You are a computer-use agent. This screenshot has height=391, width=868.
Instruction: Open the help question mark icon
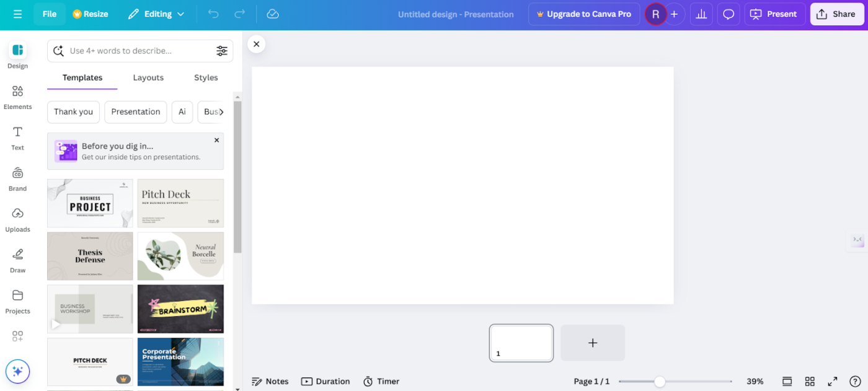tap(855, 381)
